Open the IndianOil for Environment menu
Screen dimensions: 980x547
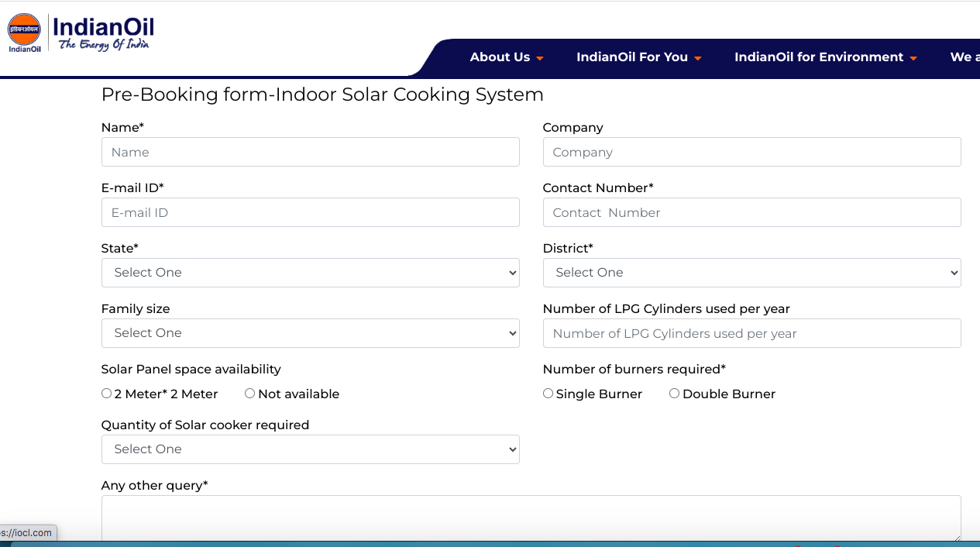[x=818, y=57]
